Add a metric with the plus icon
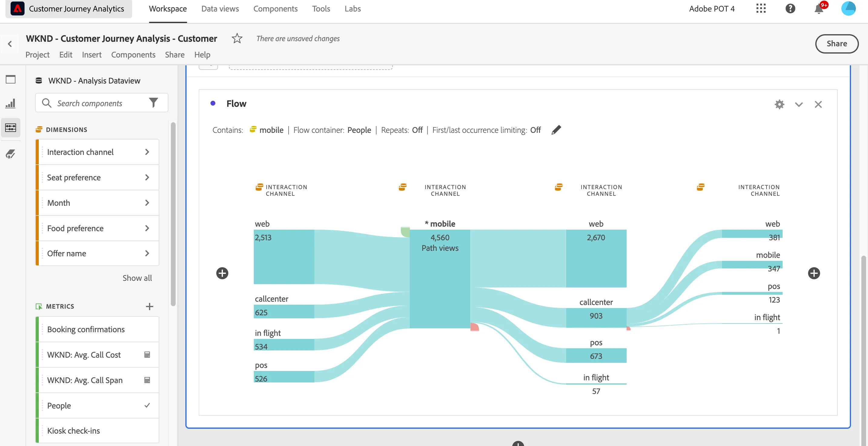The image size is (868, 446). [x=149, y=306]
